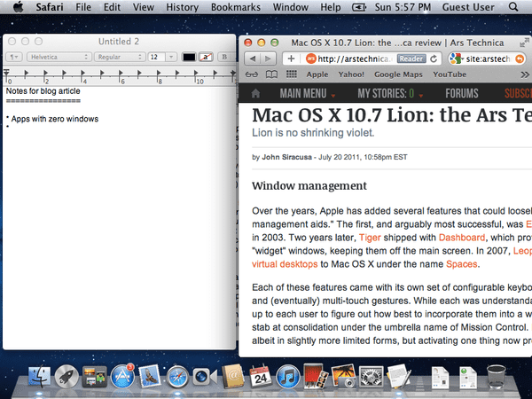
Task: Click the Apple bookmark in bookmarks bar
Action: tap(317, 74)
